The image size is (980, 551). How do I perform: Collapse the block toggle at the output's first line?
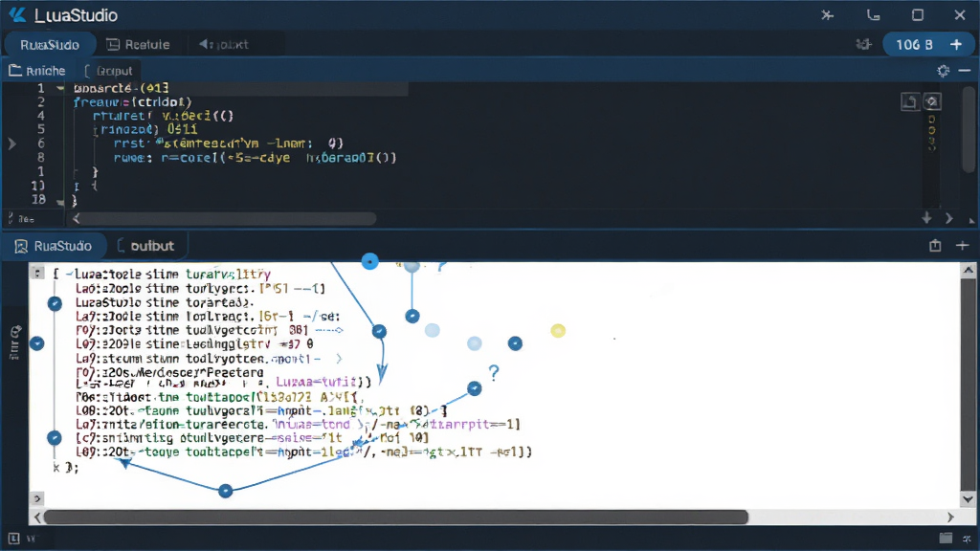37,274
